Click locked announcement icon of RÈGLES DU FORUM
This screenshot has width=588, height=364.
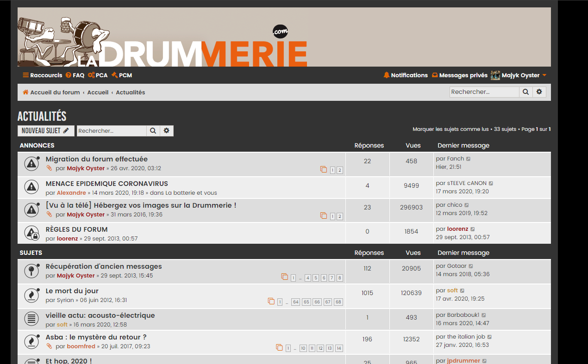pos(31,233)
